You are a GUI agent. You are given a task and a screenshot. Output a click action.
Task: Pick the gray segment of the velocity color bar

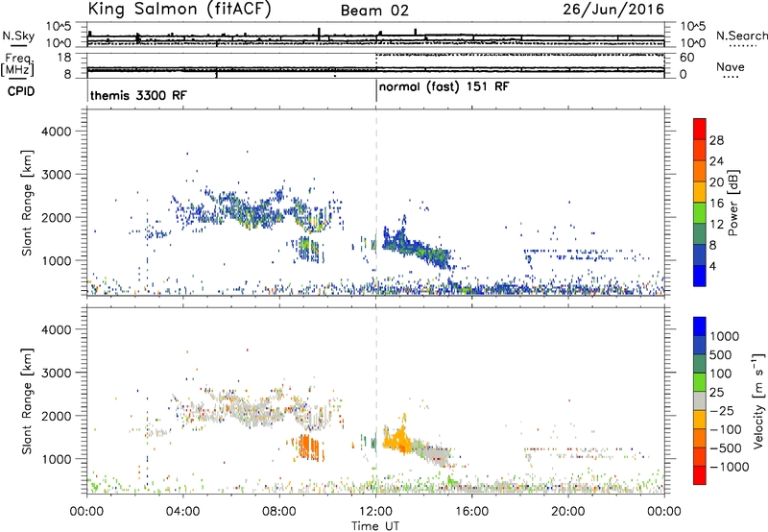(700, 400)
